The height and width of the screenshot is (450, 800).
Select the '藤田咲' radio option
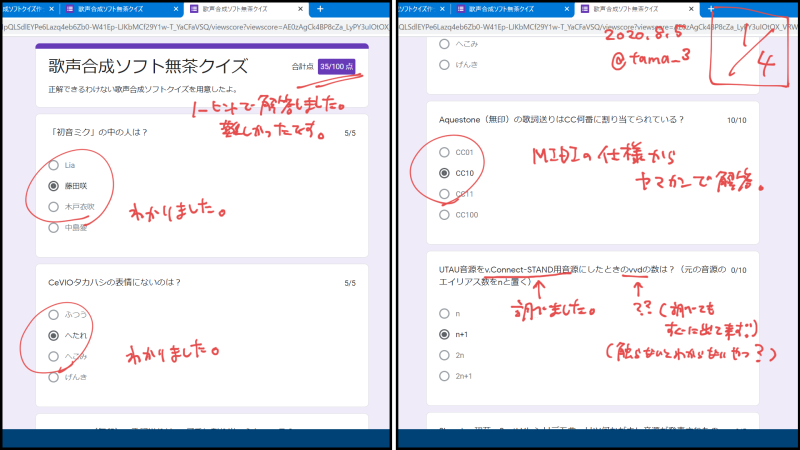click(54, 186)
